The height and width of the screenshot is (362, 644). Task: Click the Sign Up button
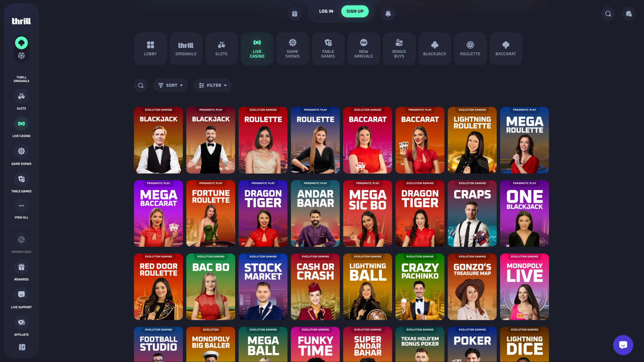355,11
